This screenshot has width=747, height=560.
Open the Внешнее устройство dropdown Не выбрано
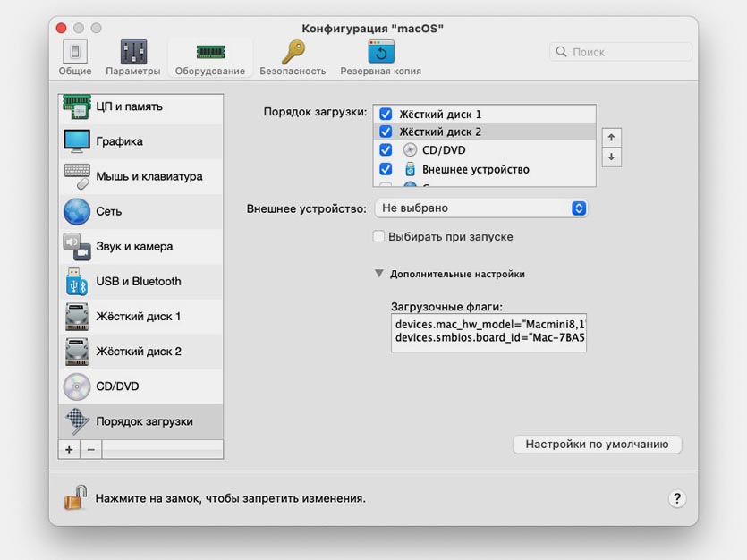[480, 208]
